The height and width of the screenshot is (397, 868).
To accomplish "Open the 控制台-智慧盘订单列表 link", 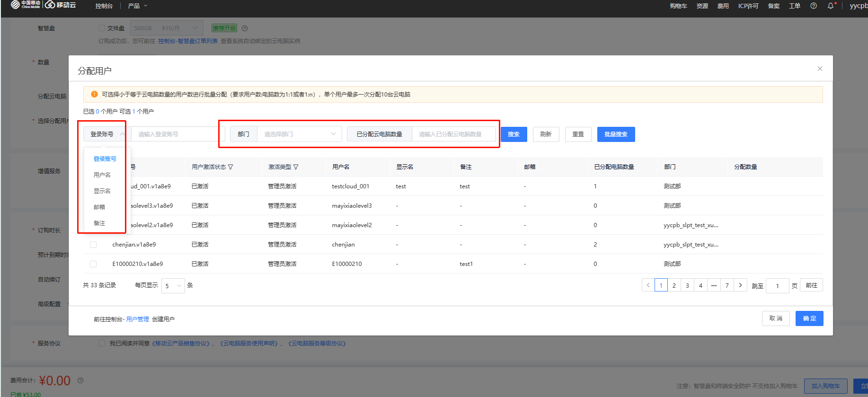I will 188,41.
